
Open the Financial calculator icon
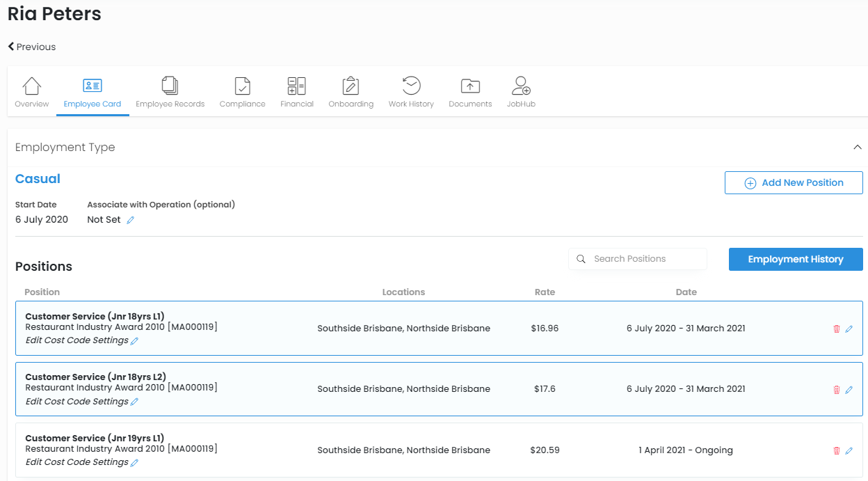297,86
